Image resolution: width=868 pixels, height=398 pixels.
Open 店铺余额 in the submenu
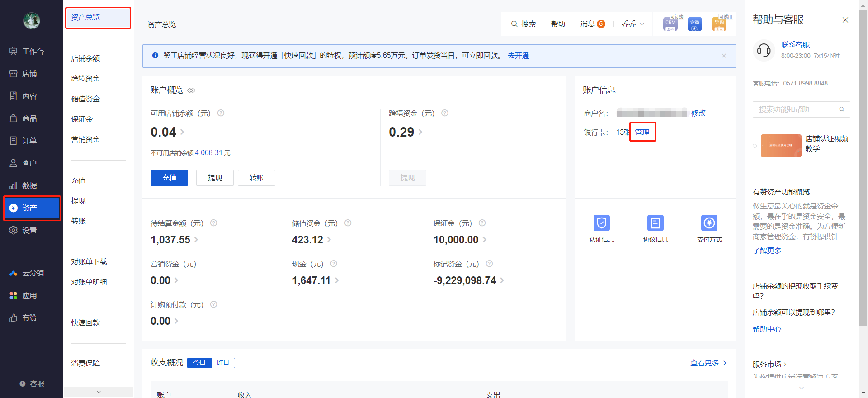click(85, 58)
